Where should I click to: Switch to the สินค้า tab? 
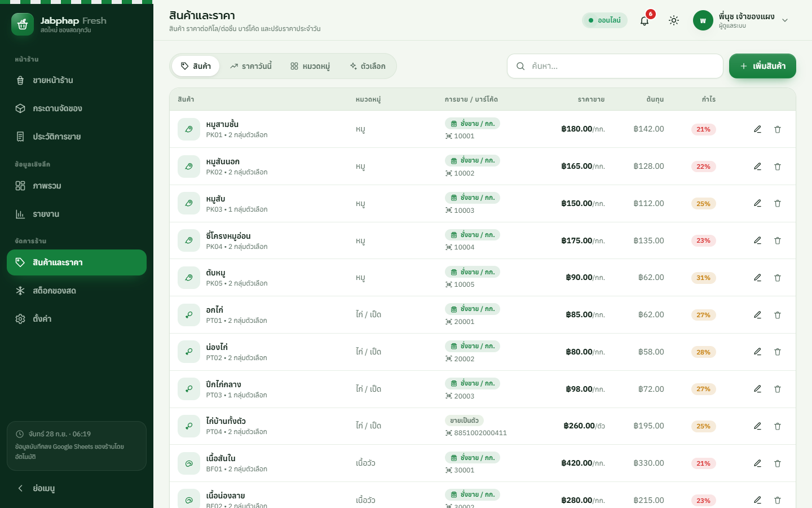[196, 66]
